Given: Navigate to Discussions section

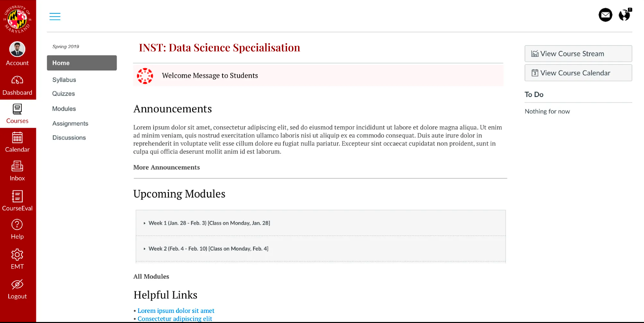Looking at the screenshot, I should [x=69, y=137].
